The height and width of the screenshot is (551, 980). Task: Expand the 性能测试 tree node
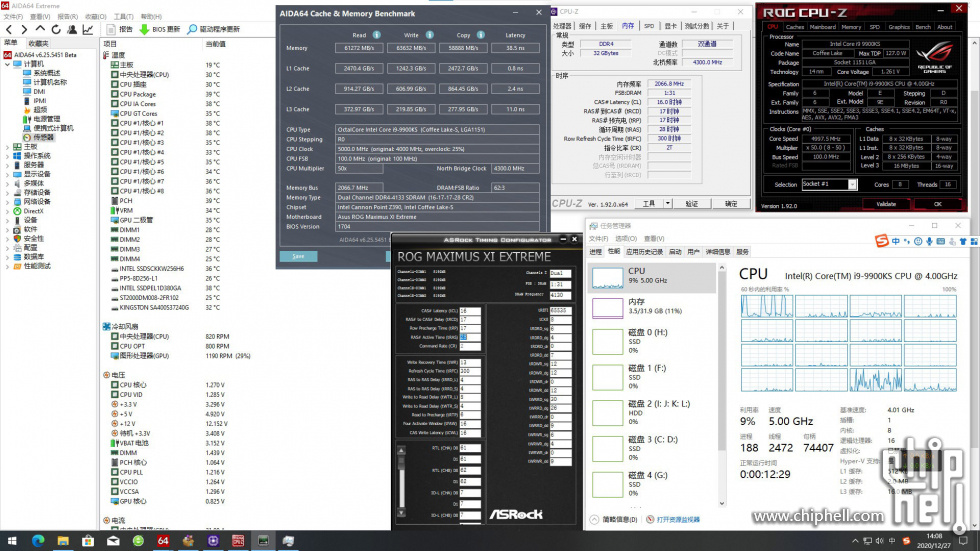8,266
